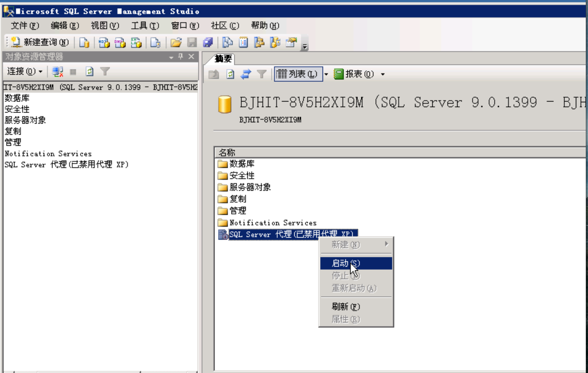Choose 重新启动(A) in the context menu
588x373 pixels.
click(x=356, y=288)
